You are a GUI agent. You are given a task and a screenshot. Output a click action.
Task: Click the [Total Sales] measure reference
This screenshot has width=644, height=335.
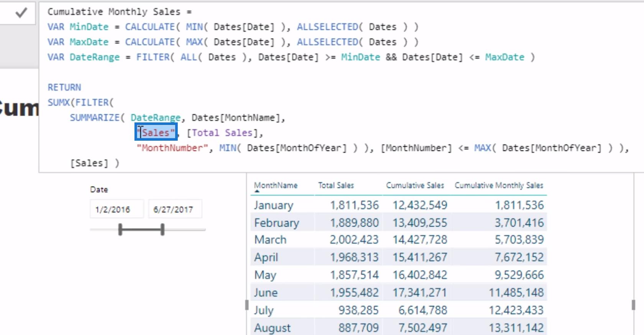(222, 133)
